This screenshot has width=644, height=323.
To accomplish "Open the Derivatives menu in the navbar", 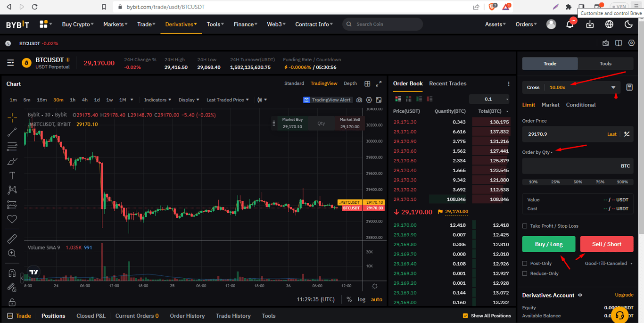I will pos(181,24).
